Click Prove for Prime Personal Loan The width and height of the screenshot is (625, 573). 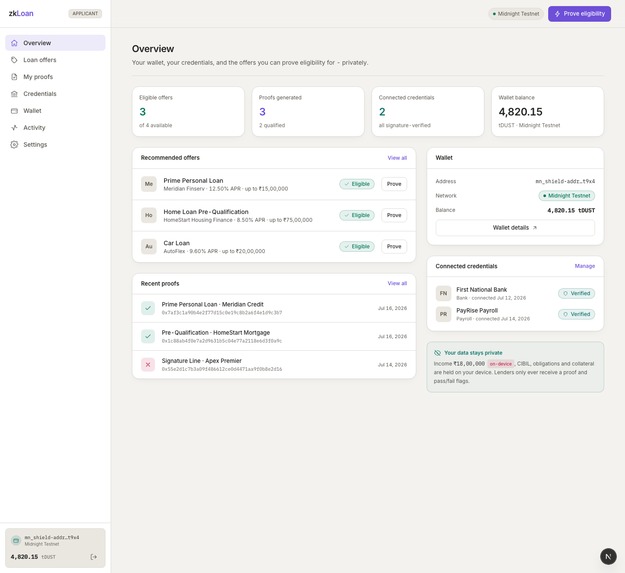click(394, 184)
